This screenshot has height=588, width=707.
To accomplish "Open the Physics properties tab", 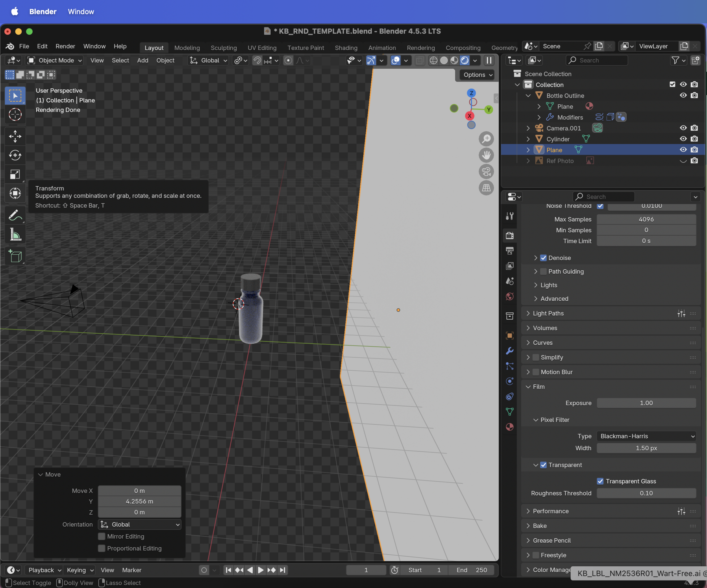I will pyautogui.click(x=510, y=381).
